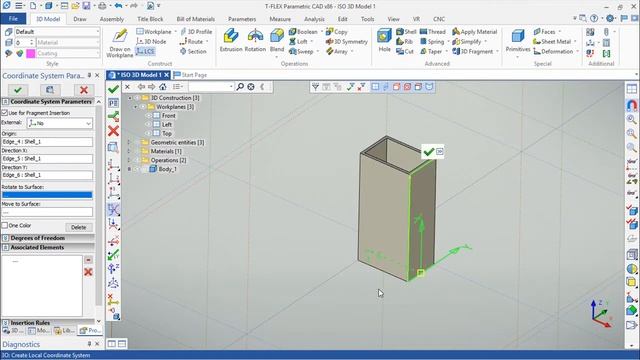Screen dimensions: 640x360
Task: Switch to the Draw ribbon tab
Action: [x=80, y=19]
